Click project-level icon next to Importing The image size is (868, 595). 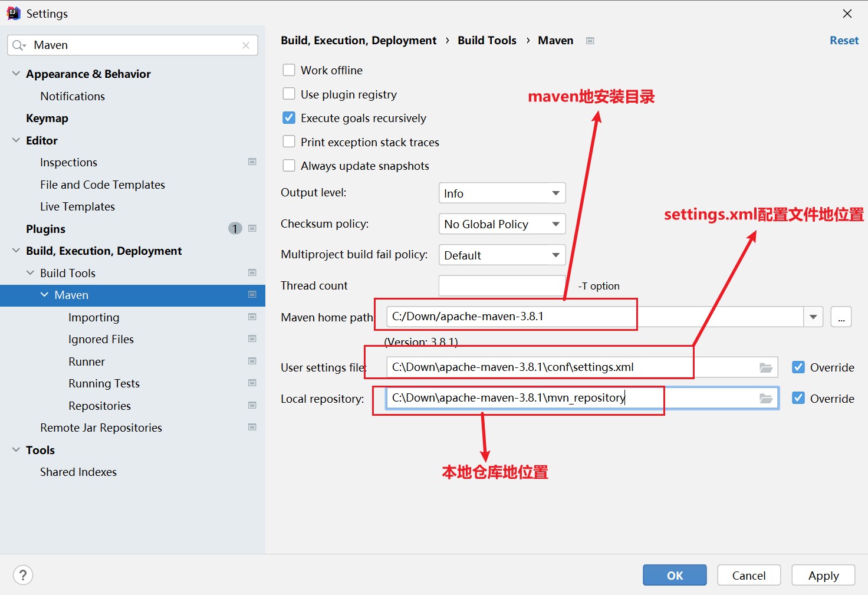coord(252,317)
